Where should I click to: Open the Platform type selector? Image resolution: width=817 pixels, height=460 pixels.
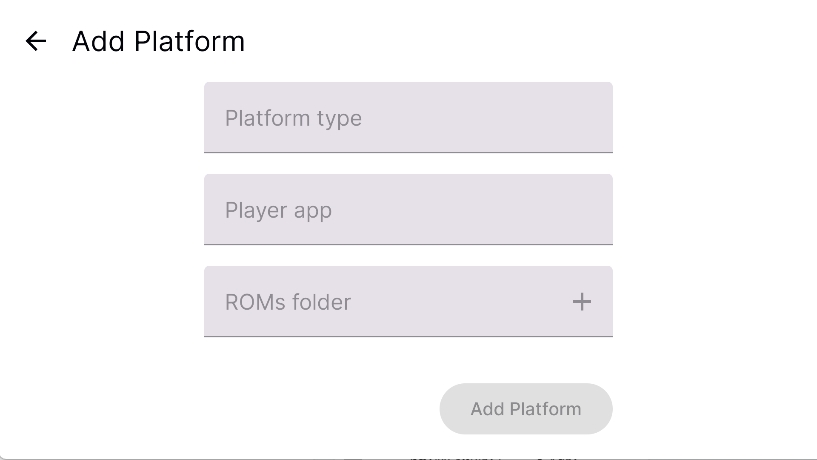408,118
